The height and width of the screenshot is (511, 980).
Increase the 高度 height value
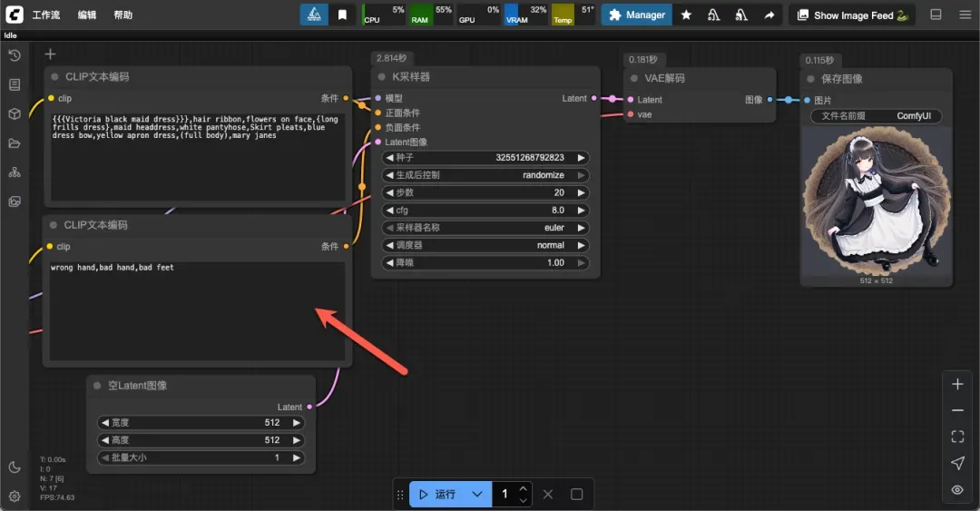click(x=297, y=440)
